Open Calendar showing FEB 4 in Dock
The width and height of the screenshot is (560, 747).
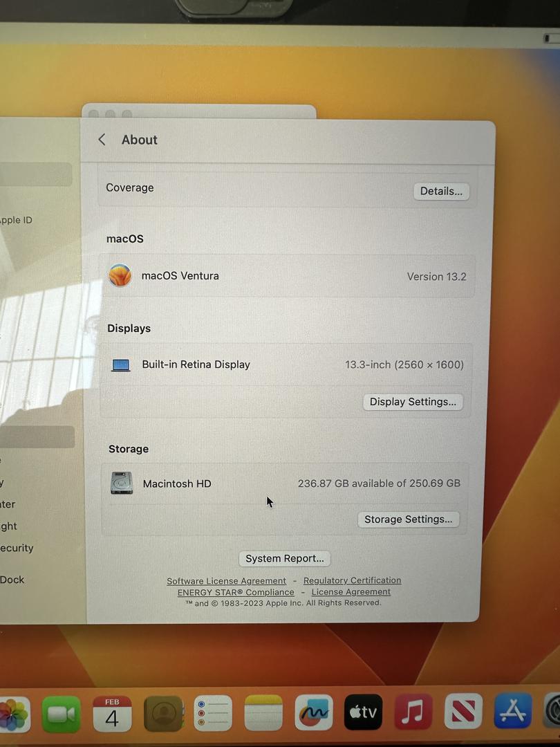112,714
